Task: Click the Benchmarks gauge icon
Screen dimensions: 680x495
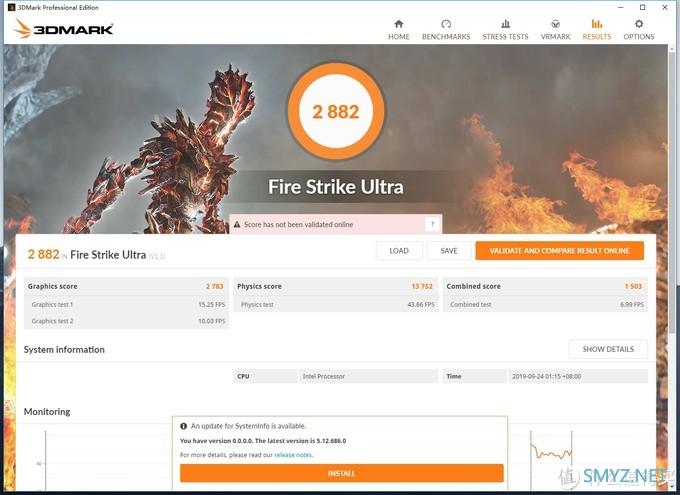Action: (x=446, y=23)
